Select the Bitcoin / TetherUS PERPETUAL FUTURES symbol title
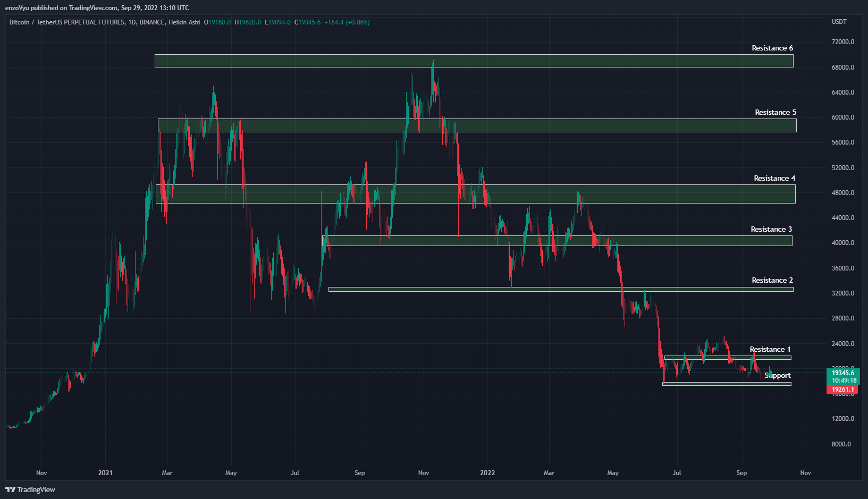 coord(67,22)
